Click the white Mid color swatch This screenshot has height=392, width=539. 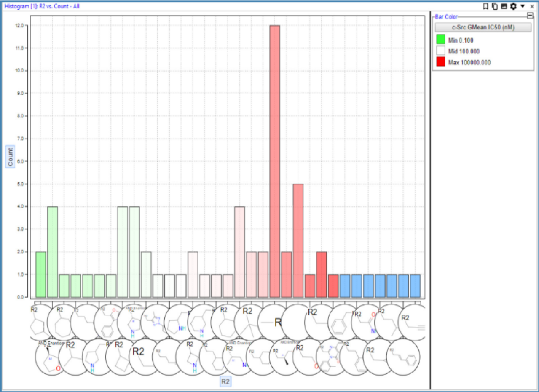[441, 51]
